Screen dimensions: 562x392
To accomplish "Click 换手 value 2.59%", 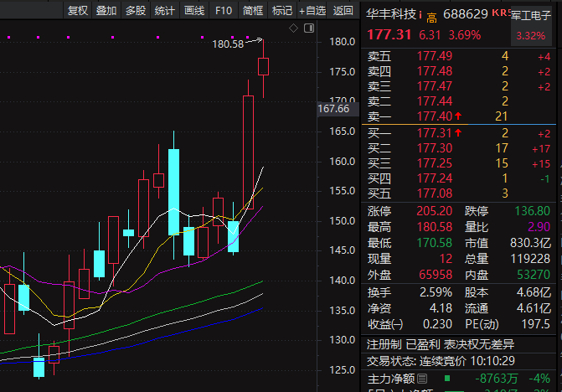I will click(436, 292).
